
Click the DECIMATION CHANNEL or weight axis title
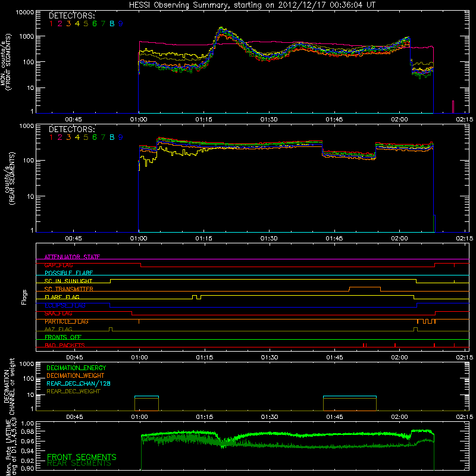(x=9, y=386)
